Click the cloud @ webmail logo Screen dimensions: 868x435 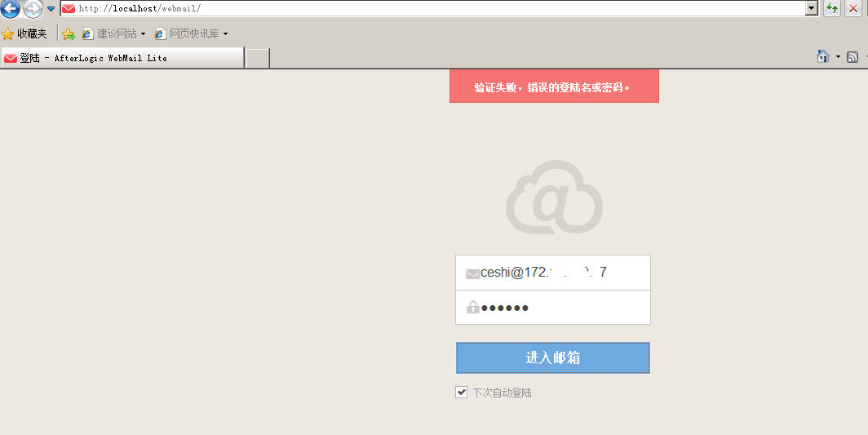(x=554, y=197)
